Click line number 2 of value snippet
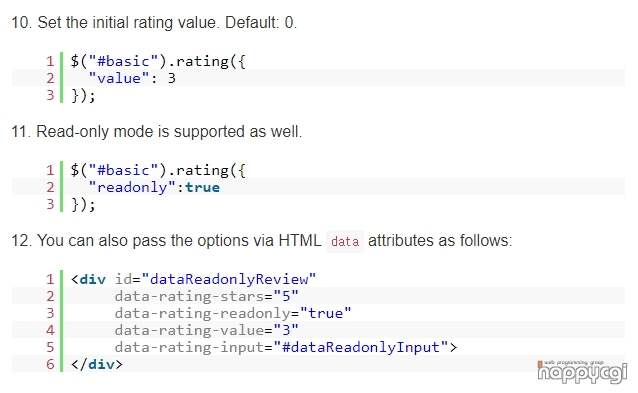 coord(50,78)
